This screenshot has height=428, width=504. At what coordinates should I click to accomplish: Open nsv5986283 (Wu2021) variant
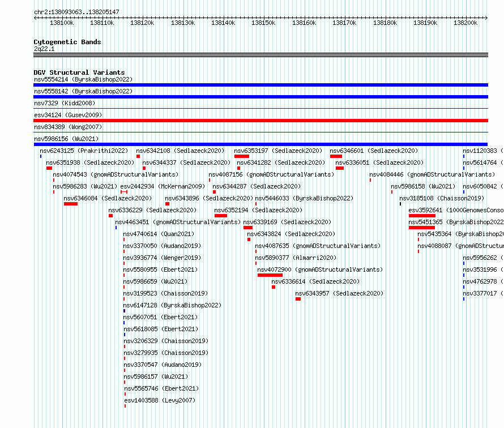point(85,186)
